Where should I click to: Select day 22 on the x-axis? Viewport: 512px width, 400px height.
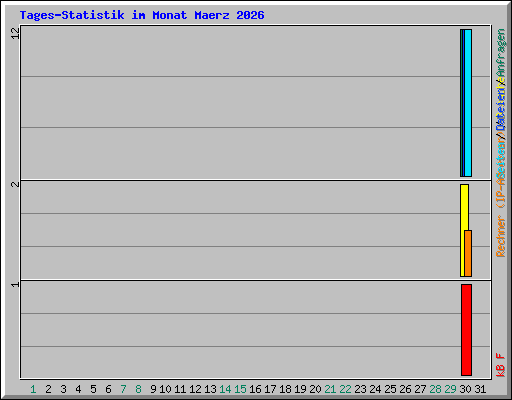click(345, 389)
